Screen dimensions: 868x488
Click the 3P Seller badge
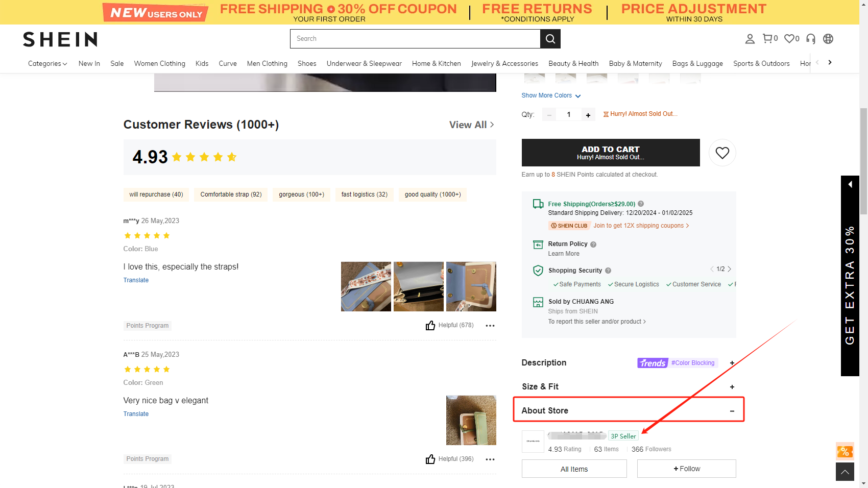point(623,436)
